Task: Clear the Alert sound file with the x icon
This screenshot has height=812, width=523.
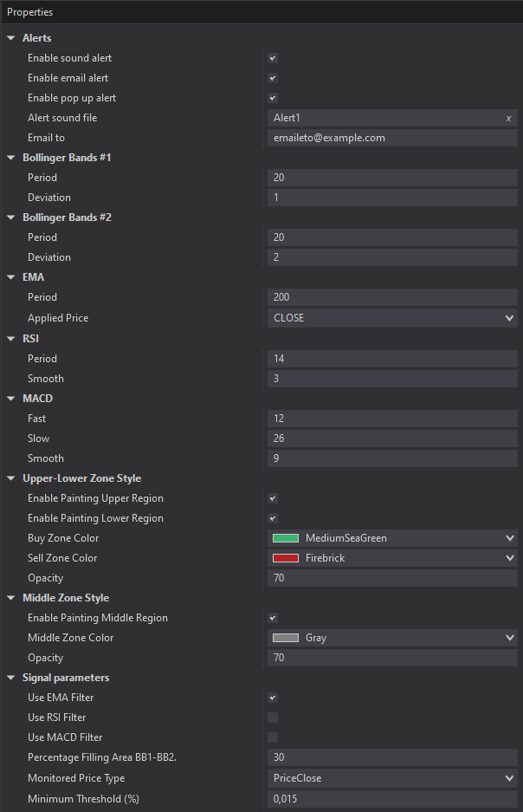Action: [508, 119]
